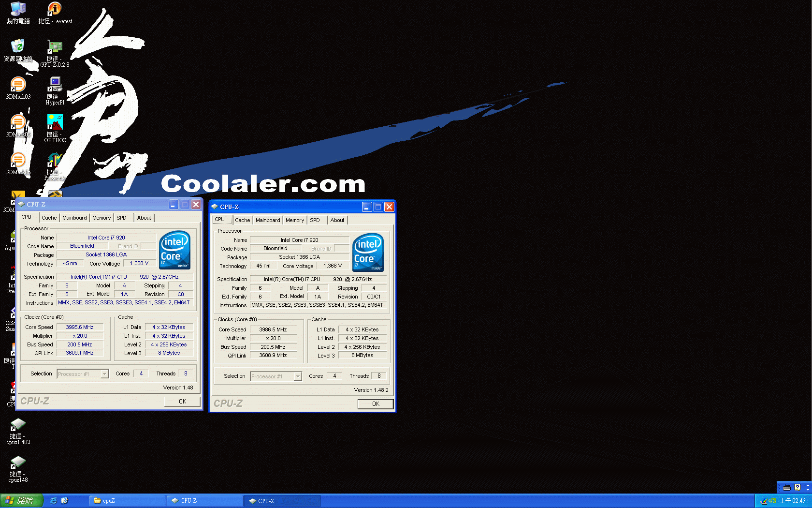Click the Start button on the taskbar
The image size is (812, 508).
click(x=21, y=501)
